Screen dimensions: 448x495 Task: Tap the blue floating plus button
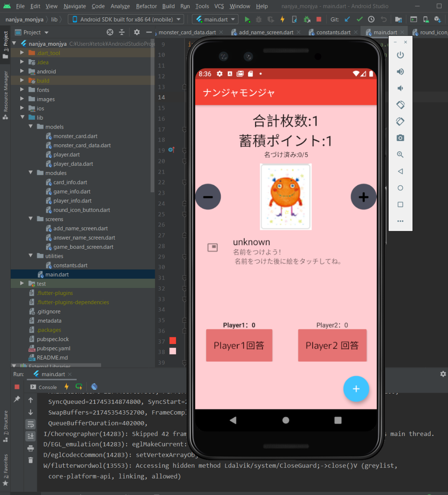(356, 389)
